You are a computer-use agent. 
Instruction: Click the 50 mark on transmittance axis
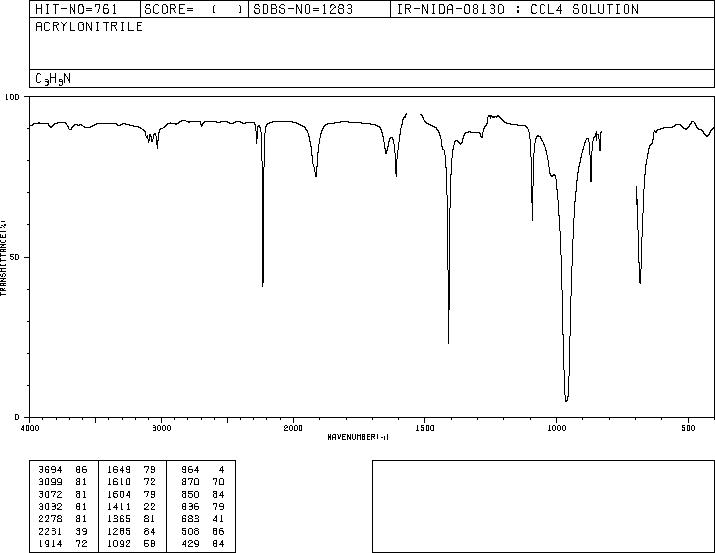(15, 257)
